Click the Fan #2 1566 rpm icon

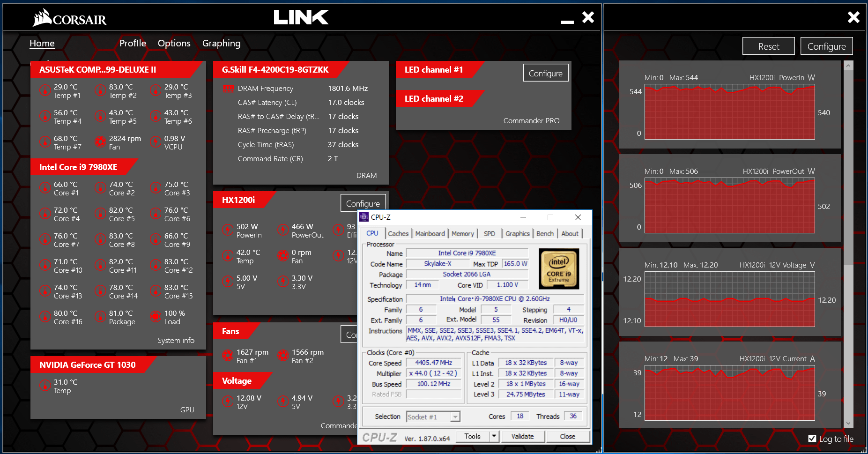282,355
